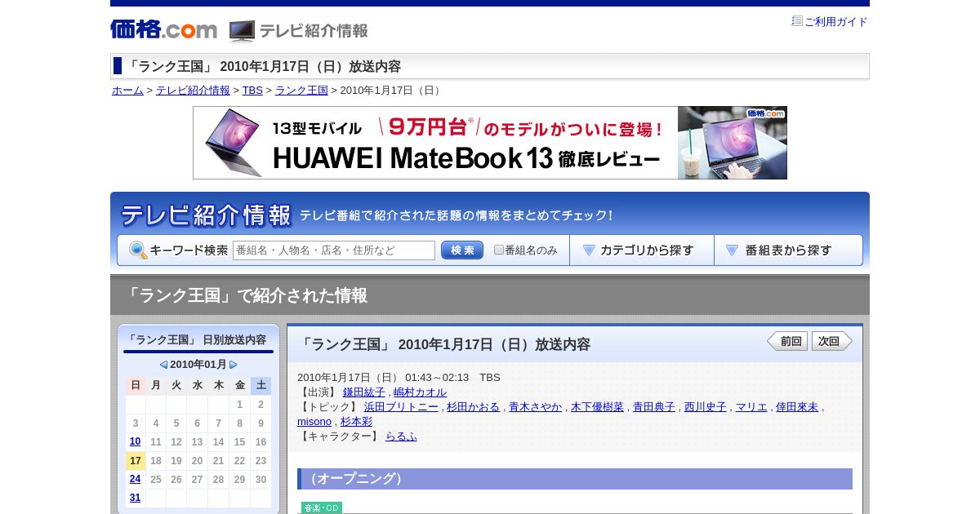Go to next month arrow in calendar
980x514 pixels.
click(x=234, y=365)
